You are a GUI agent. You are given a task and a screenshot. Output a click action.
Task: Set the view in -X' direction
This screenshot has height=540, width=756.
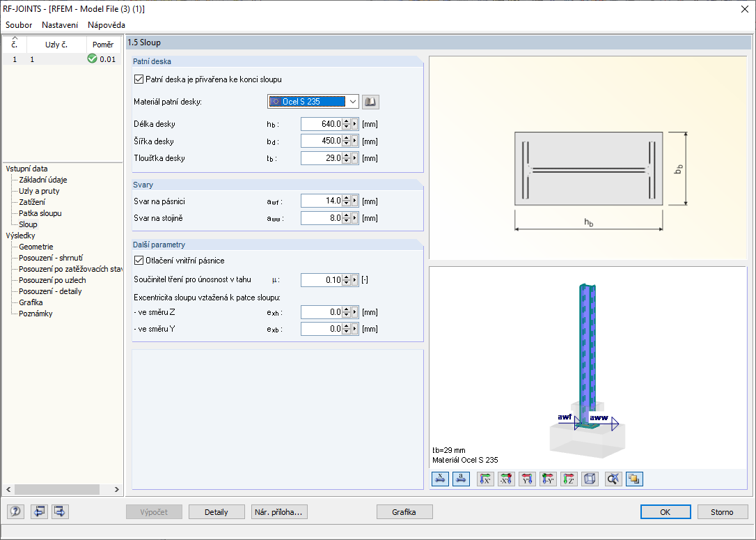(505, 479)
